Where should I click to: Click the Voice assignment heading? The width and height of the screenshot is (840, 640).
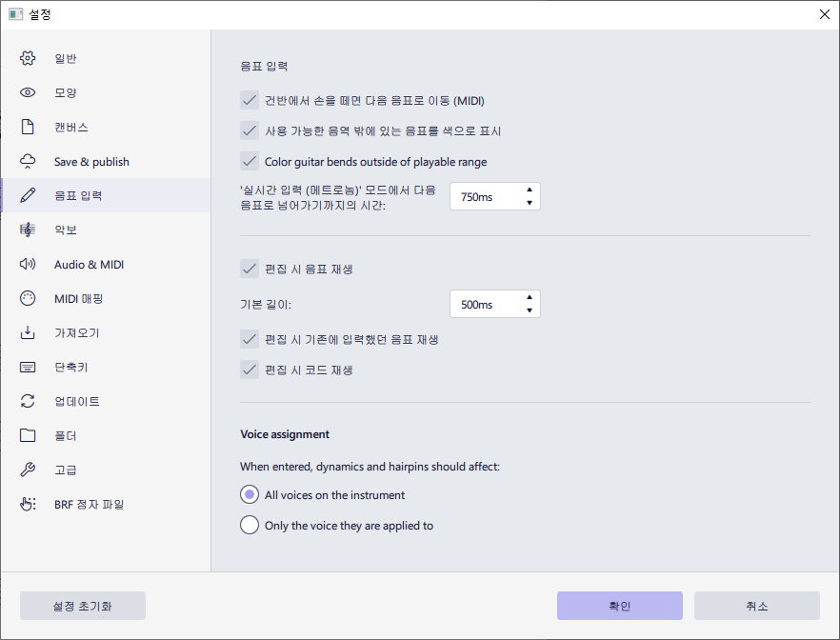[x=285, y=434]
